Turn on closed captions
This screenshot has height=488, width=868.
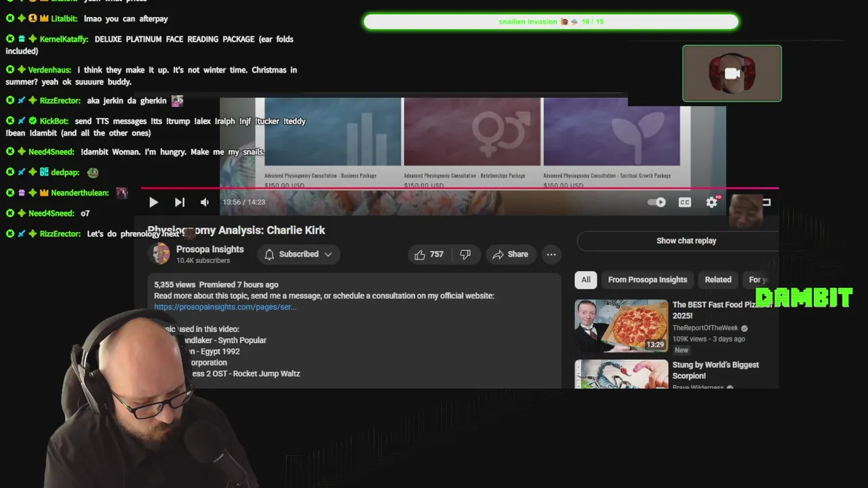(x=685, y=202)
